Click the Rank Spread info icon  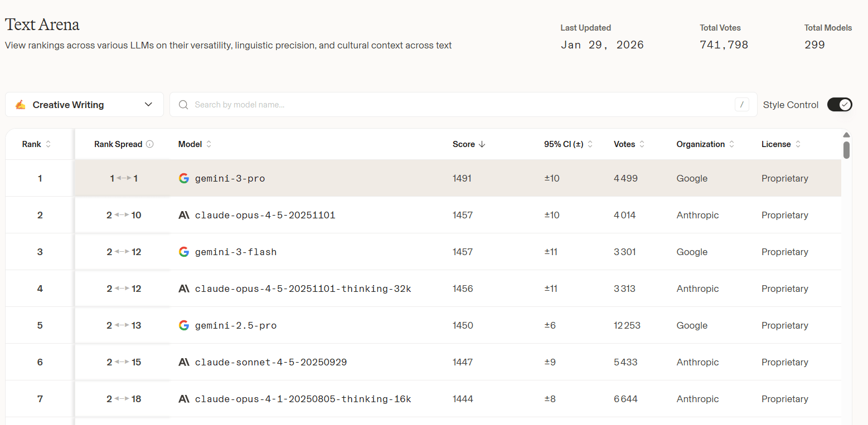pos(149,144)
